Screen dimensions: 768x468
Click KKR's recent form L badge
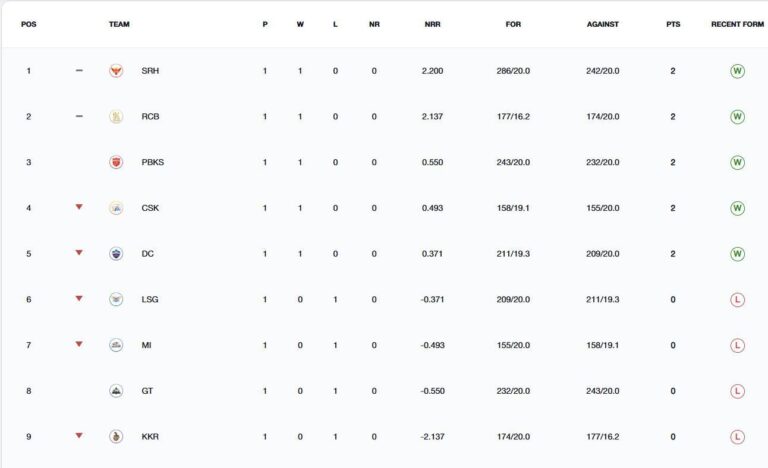[x=737, y=437]
